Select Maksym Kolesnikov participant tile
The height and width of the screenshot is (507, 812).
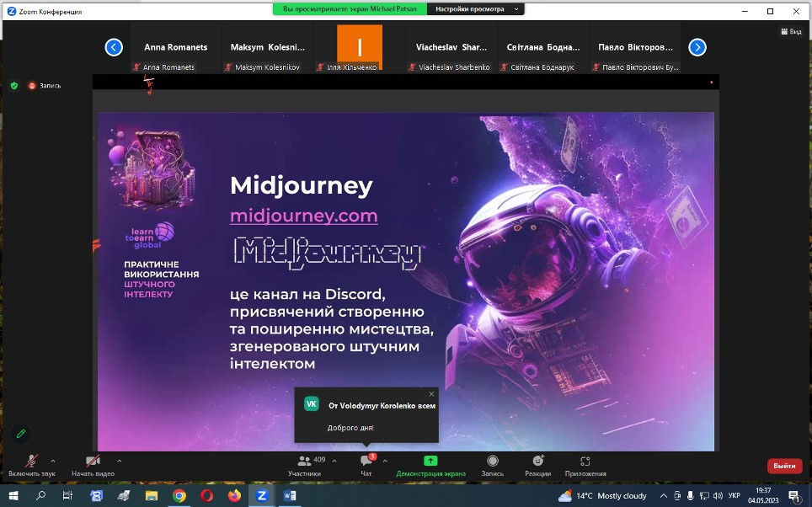click(267, 47)
